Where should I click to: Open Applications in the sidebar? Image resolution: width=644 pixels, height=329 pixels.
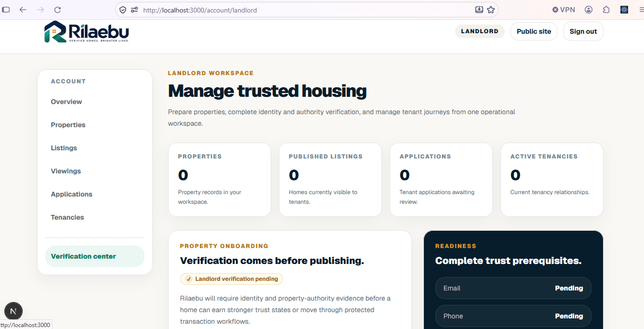[72, 194]
